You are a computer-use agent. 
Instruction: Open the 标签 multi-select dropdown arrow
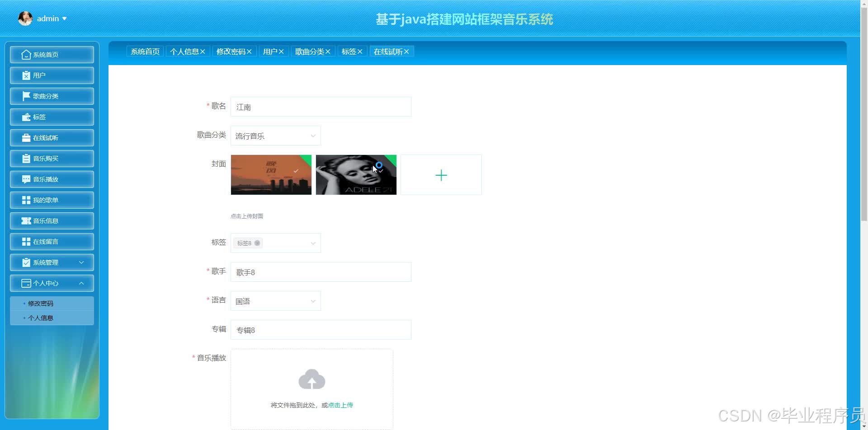313,243
